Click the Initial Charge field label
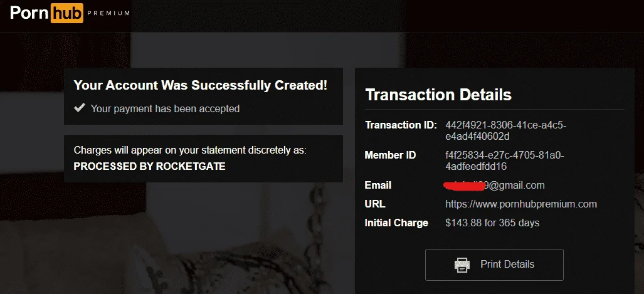The height and width of the screenshot is (294, 644). click(x=396, y=223)
